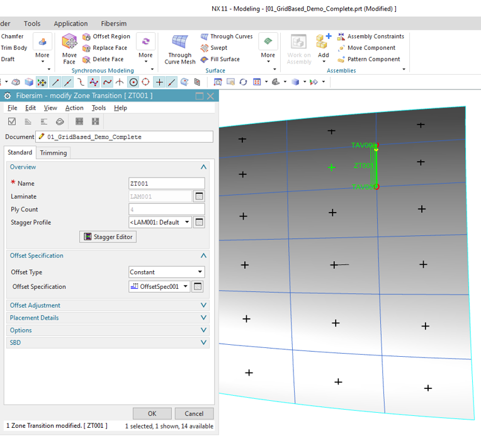The width and height of the screenshot is (481, 448).
Task: Open Assembly Constraints
Action: 341,36
